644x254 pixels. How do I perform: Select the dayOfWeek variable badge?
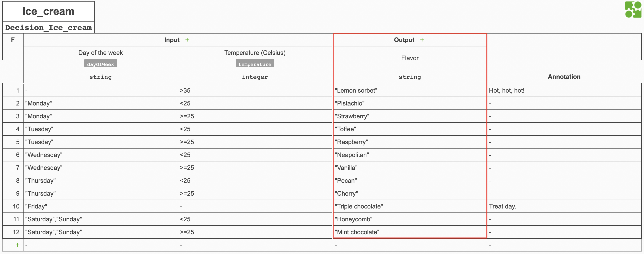(100, 64)
